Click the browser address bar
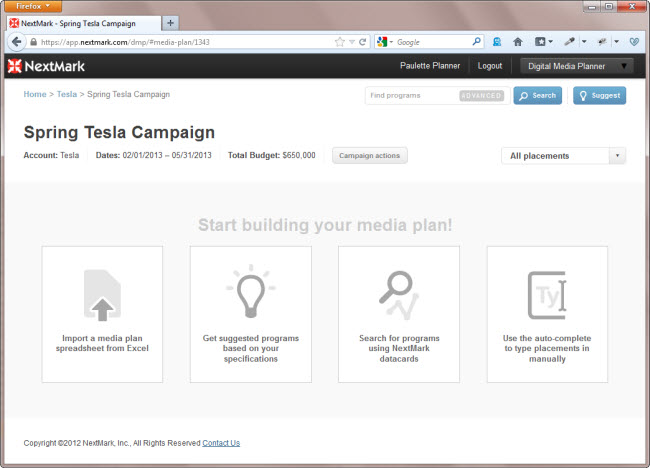 coord(187,42)
